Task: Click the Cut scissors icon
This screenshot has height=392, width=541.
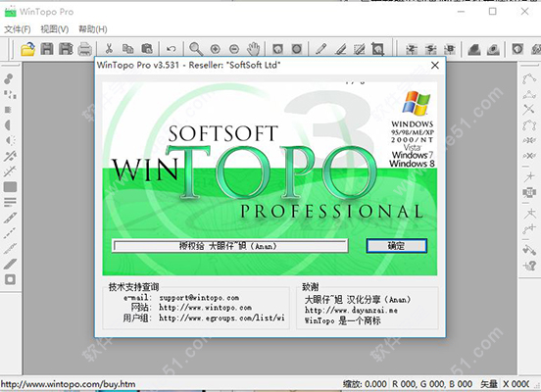Action: (x=109, y=49)
